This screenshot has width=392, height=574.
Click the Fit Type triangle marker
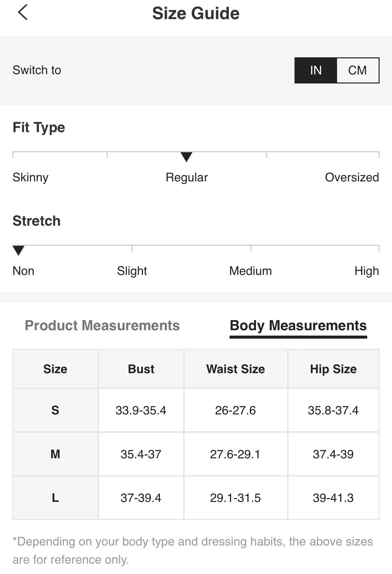[186, 157]
